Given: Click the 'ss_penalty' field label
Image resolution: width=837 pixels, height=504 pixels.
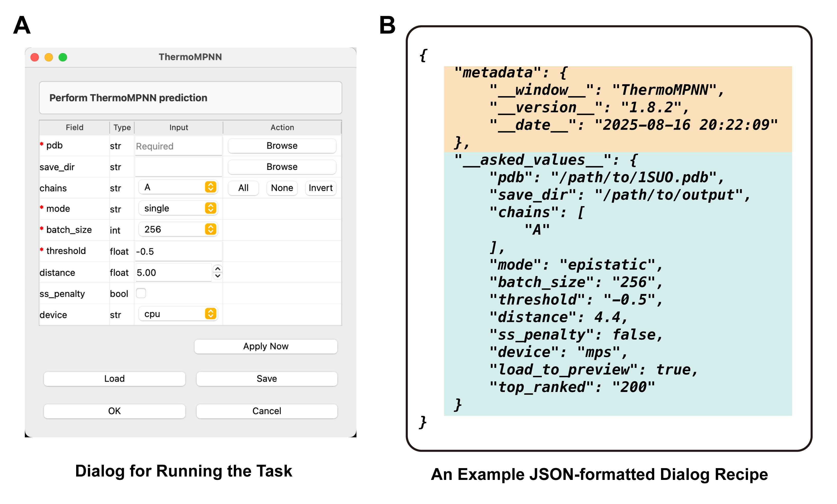Looking at the screenshot, I should (x=62, y=294).
